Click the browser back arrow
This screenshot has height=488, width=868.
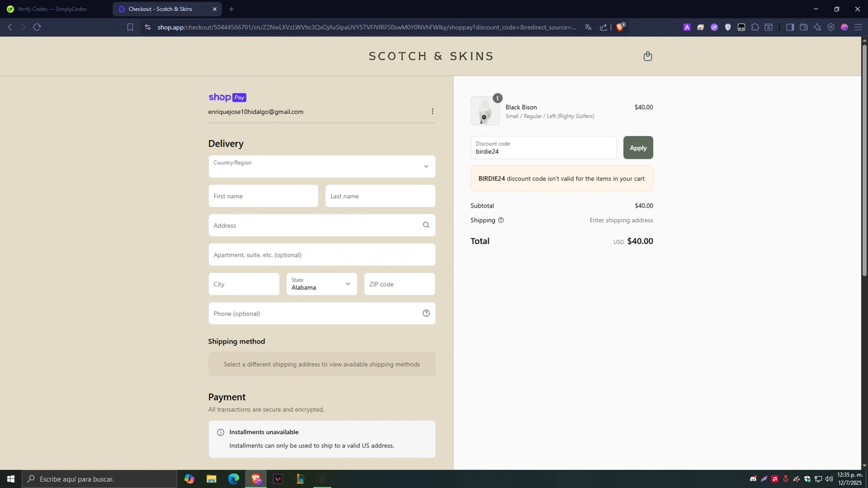pos(10,27)
